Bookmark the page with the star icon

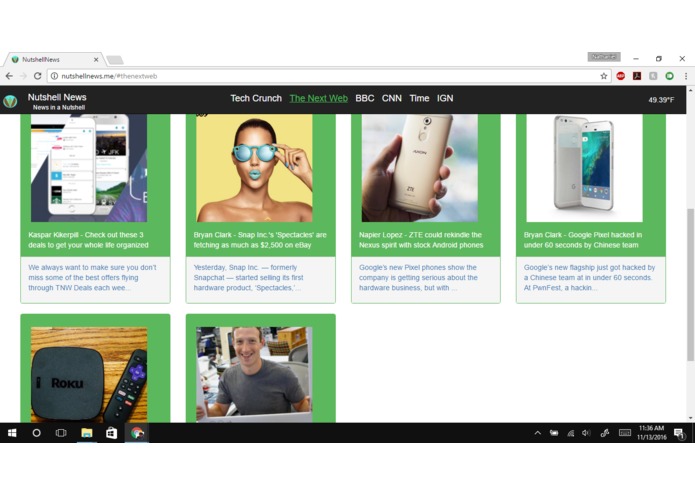[604, 76]
